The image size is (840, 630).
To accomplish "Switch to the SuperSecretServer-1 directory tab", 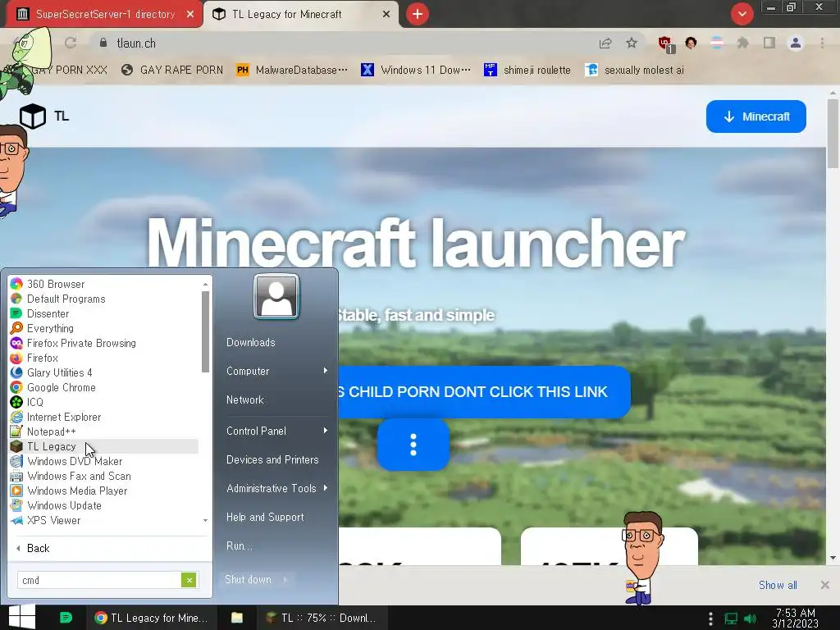I will click(x=104, y=14).
